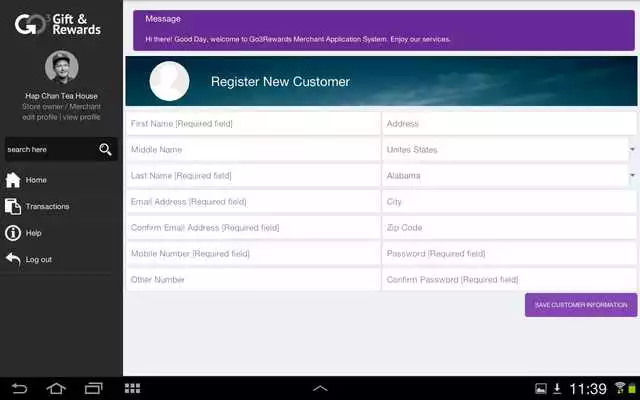The height and width of the screenshot is (400, 640).
Task: Open the apps grid icon in taskbar
Action: [132, 388]
